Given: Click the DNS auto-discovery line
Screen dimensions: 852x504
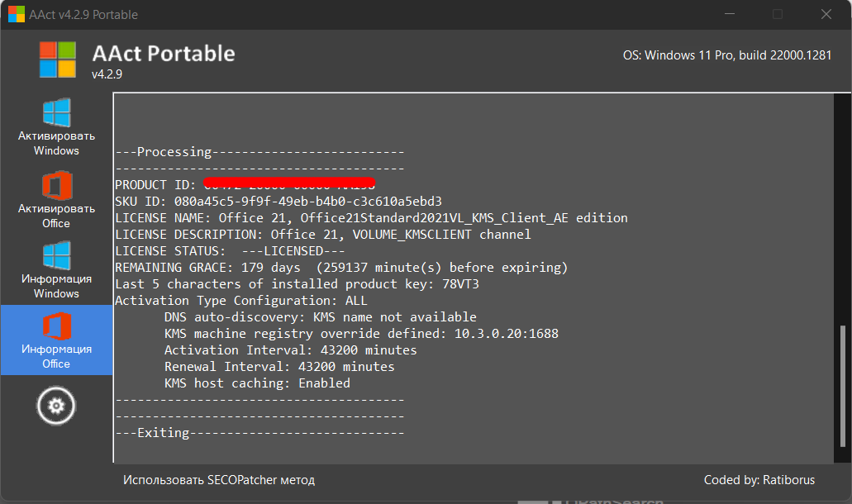Looking at the screenshot, I should 320,317.
